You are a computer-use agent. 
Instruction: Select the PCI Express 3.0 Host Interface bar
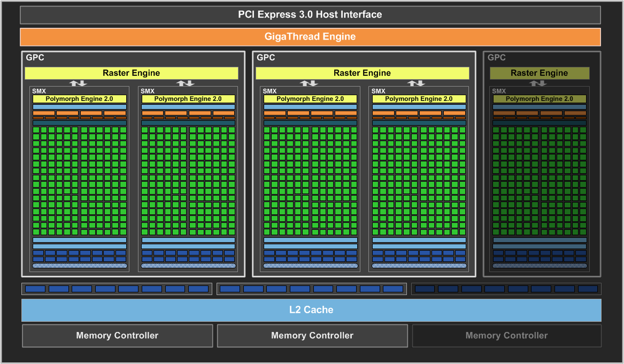(x=310, y=15)
